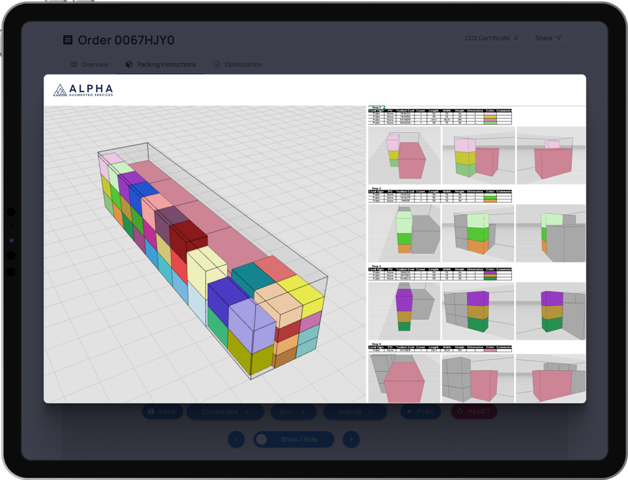The image size is (628, 480).
Task: Open the Current Box dropdown
Action: (x=225, y=411)
